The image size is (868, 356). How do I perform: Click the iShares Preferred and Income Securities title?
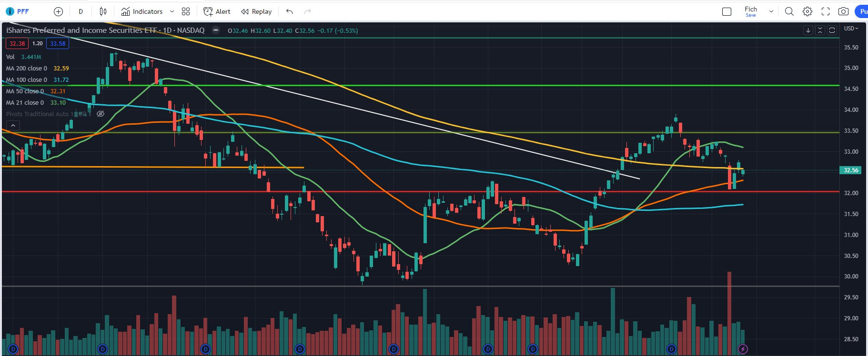[x=81, y=30]
